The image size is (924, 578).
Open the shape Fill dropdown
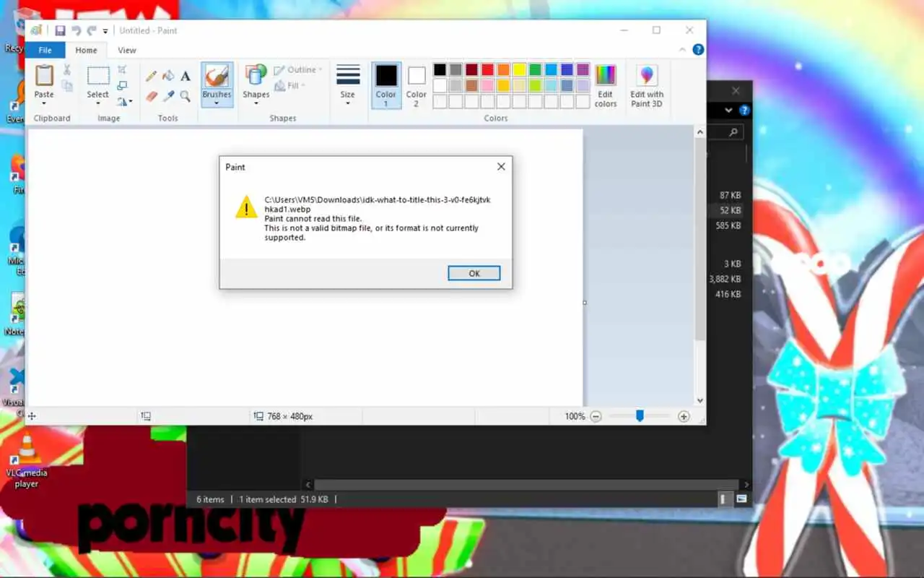[x=289, y=86]
